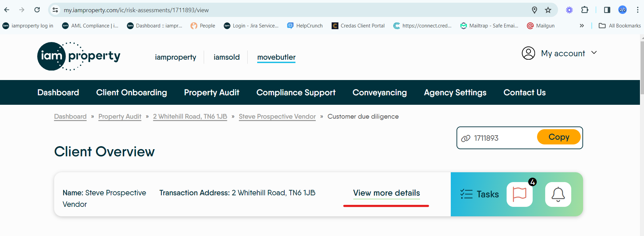Expand the My account dropdown chevron
Screen dimensions: 644x236
pos(594,53)
